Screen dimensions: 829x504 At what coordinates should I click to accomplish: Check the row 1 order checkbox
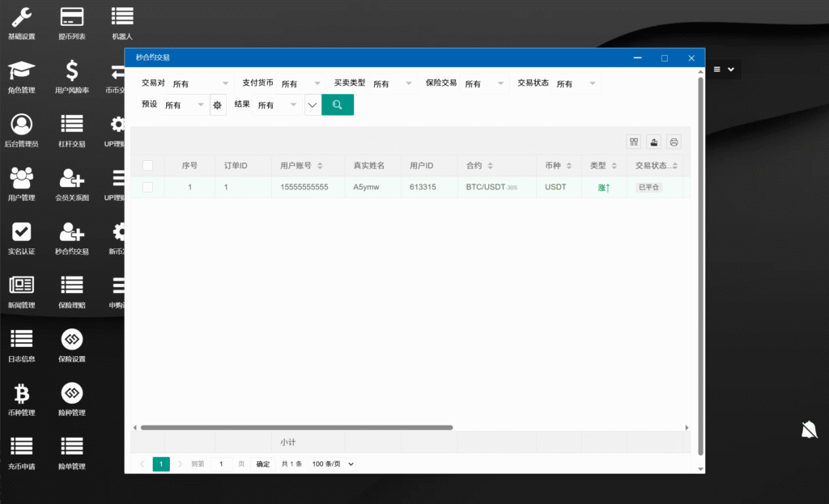click(147, 187)
